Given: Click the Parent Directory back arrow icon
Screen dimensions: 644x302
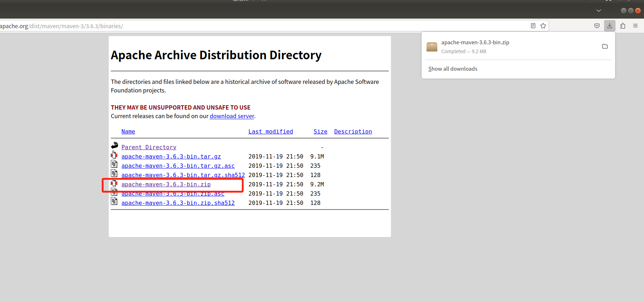Looking at the screenshot, I should tap(114, 146).
